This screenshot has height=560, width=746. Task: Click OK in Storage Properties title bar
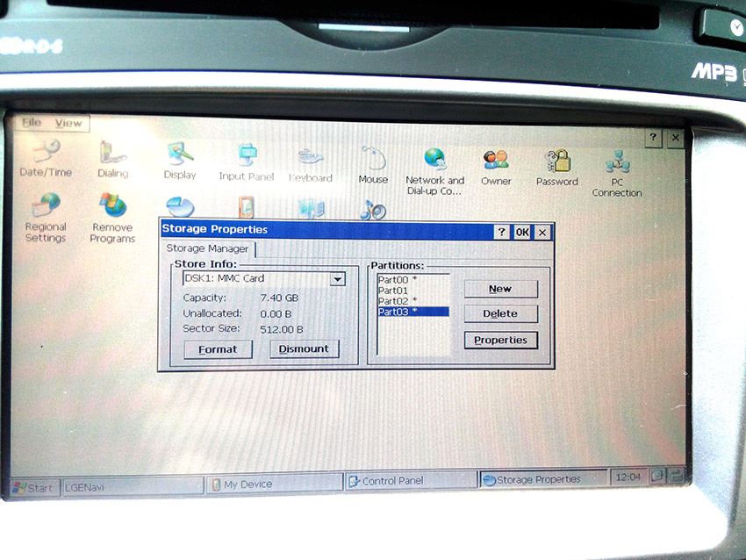(x=522, y=233)
